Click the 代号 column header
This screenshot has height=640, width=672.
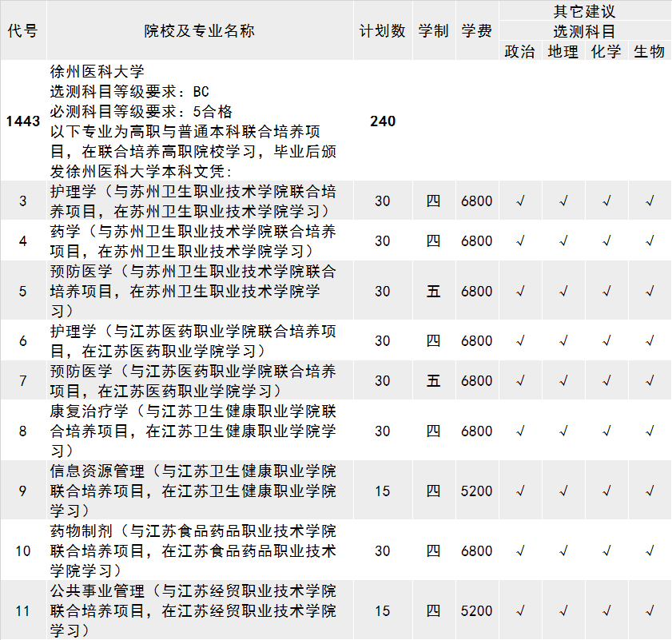point(22,31)
